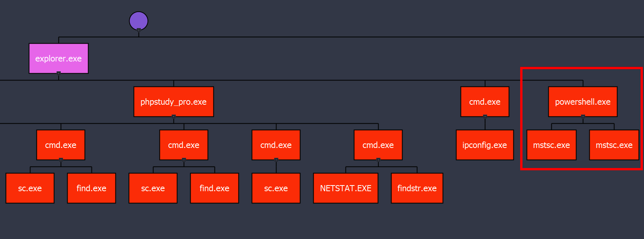This screenshot has width=644, height=239.
Task: Select the explorer.exe process node
Action: click(58, 58)
